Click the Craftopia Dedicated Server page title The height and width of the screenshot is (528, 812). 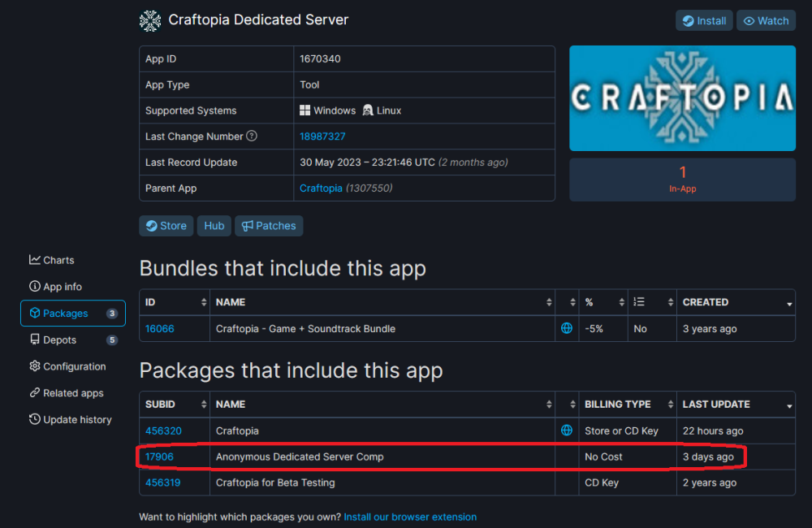(258, 19)
